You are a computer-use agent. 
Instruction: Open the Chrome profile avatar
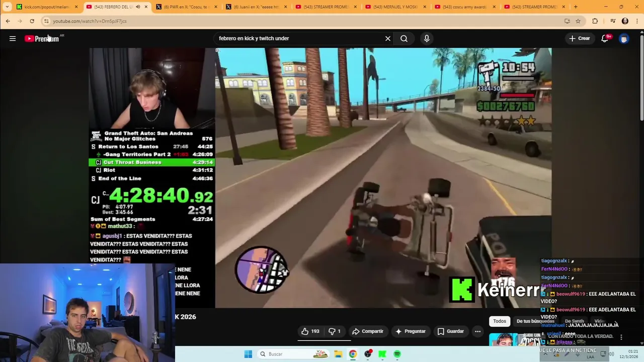point(625,21)
